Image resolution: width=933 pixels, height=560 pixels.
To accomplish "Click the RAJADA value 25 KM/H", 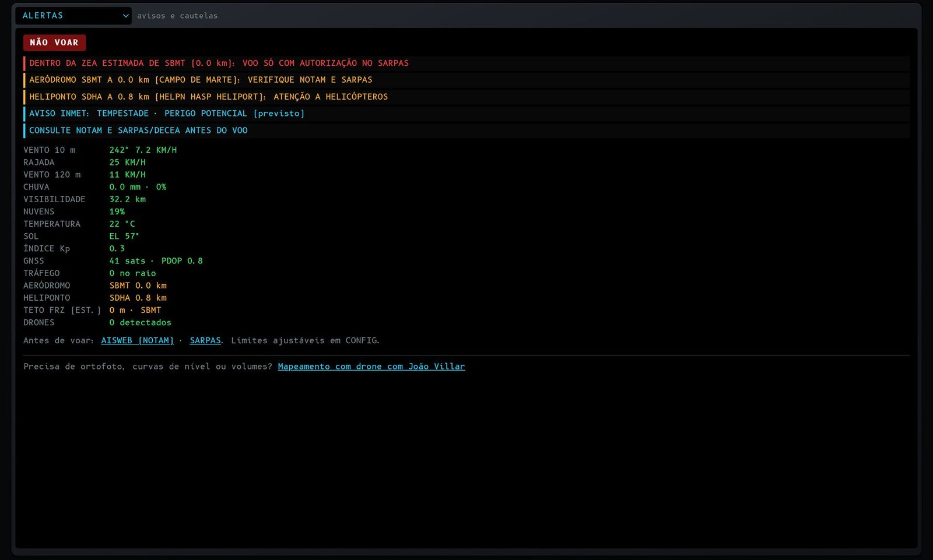I will pyautogui.click(x=128, y=163).
